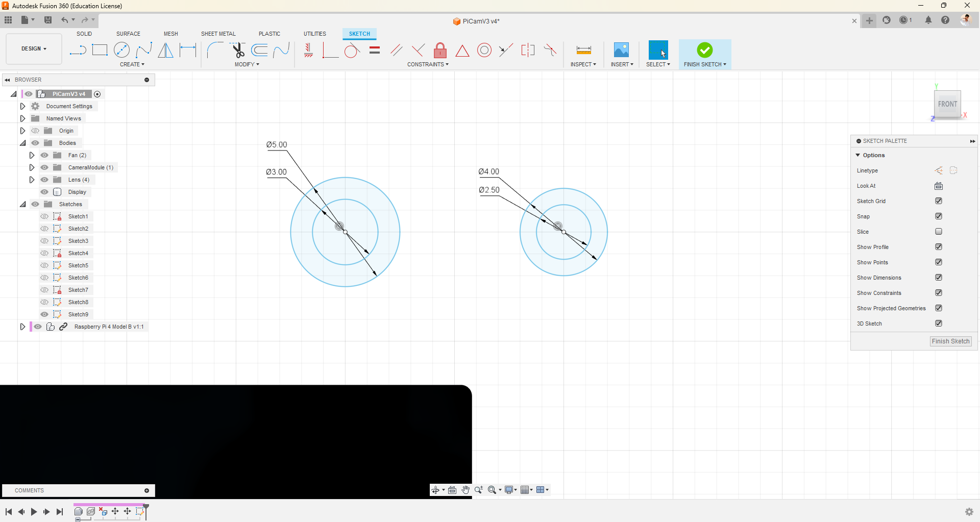Switch to the UTILITIES tab
This screenshot has height=522, width=980.
tap(315, 34)
